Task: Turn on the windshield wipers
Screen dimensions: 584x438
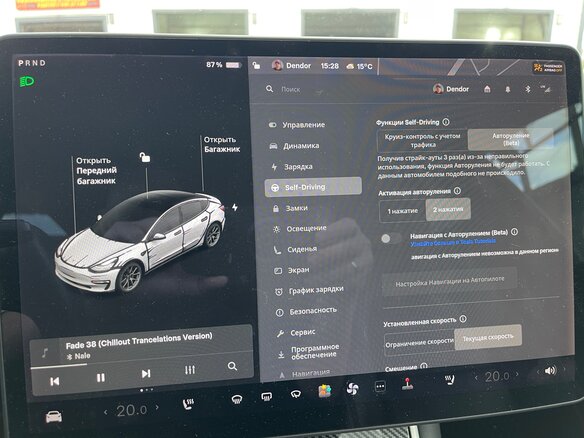Action: (296, 394)
